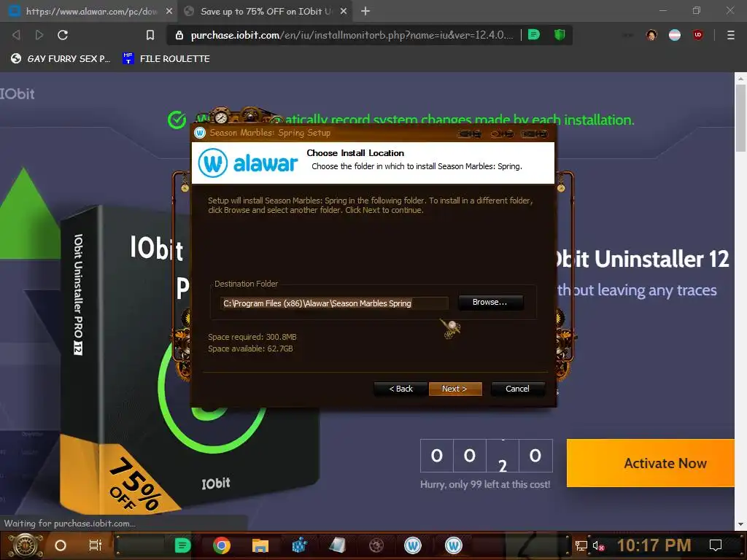
Task: Open the FILE ROULETTE bookmark
Action: coord(166,58)
